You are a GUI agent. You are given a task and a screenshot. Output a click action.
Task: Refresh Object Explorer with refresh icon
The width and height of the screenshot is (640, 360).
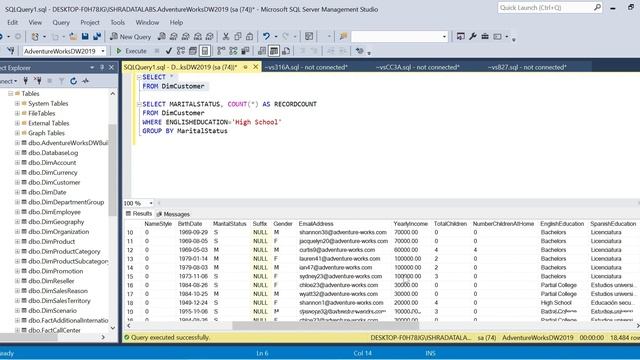73,81
